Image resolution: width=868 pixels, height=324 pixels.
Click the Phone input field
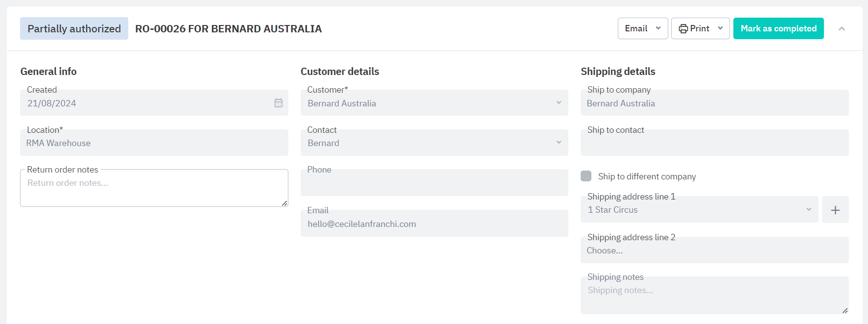click(x=434, y=184)
